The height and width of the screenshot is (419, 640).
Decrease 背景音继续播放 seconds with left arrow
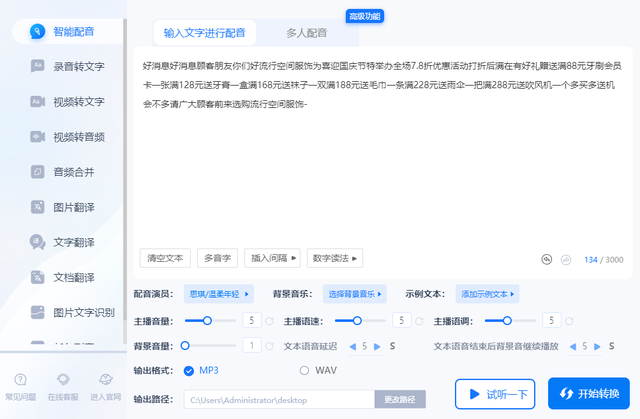pos(573,347)
